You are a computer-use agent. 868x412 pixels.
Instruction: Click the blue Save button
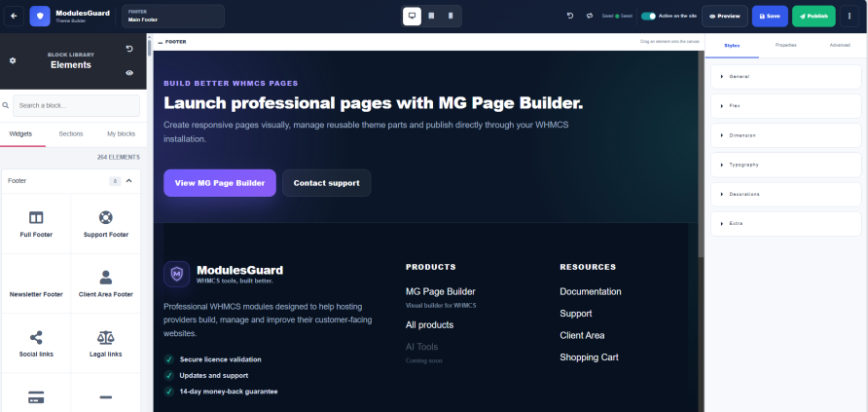click(x=770, y=16)
